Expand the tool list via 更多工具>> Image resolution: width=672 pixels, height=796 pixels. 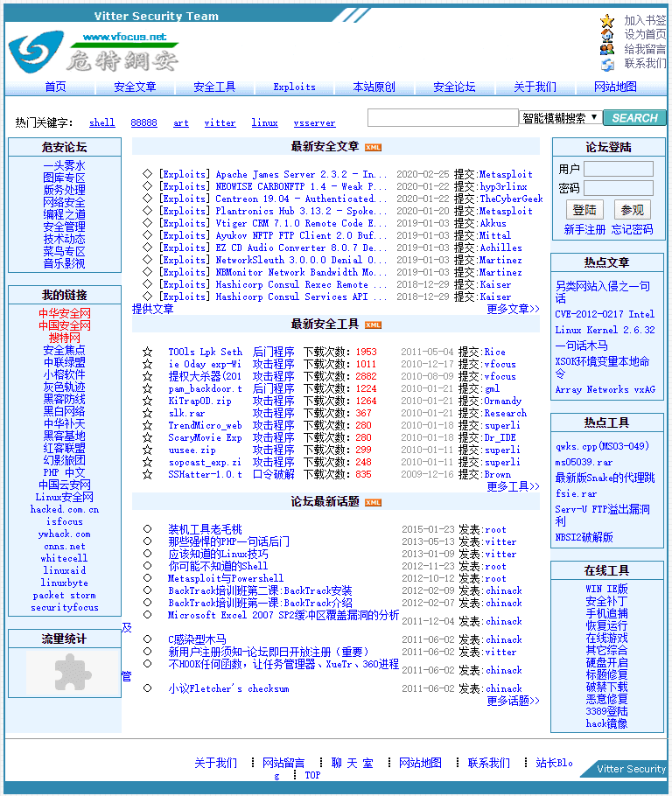tap(513, 486)
